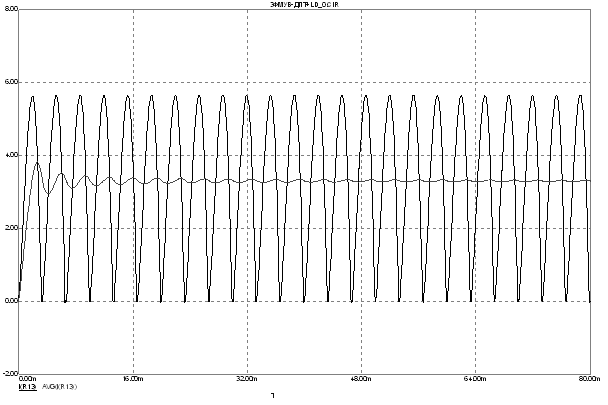Click the 32.00m label on the time axis
Screen dimensions: 608x405
click(x=247, y=380)
